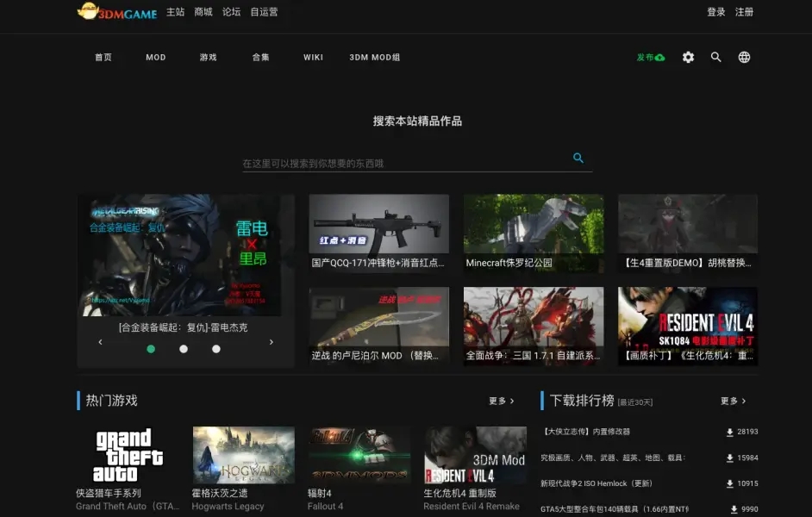Open the 3DM MOD组 tab
The height and width of the screenshot is (517, 812).
(x=374, y=58)
